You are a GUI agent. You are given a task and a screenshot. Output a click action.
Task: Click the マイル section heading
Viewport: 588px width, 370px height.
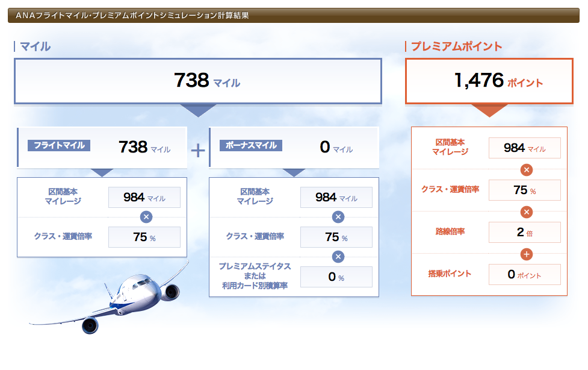tap(36, 46)
